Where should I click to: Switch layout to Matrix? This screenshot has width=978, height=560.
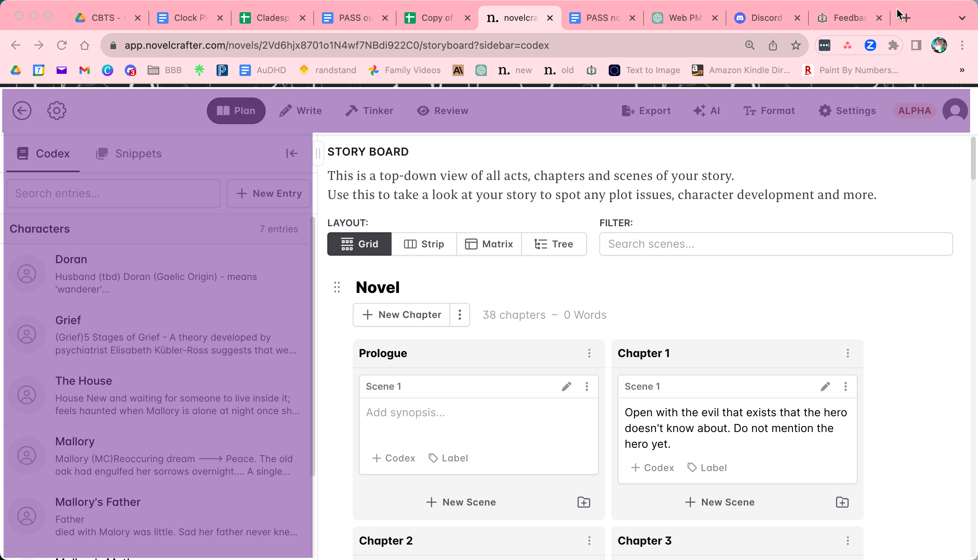(489, 244)
